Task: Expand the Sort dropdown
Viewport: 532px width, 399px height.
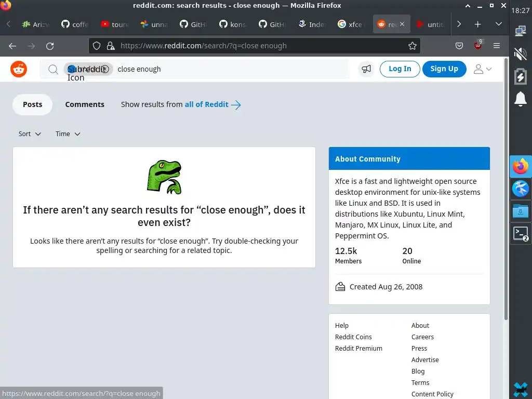Action: pos(30,134)
